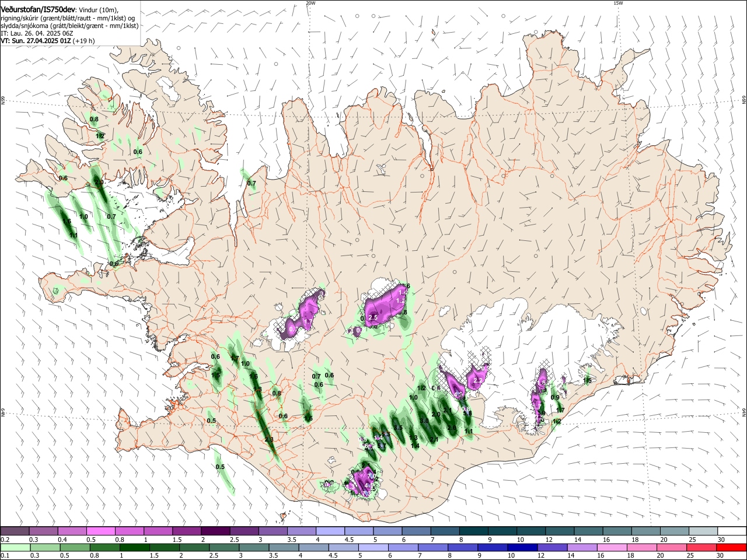
Task: Click the 3.5 value in the southern rain band
Action: point(399,428)
